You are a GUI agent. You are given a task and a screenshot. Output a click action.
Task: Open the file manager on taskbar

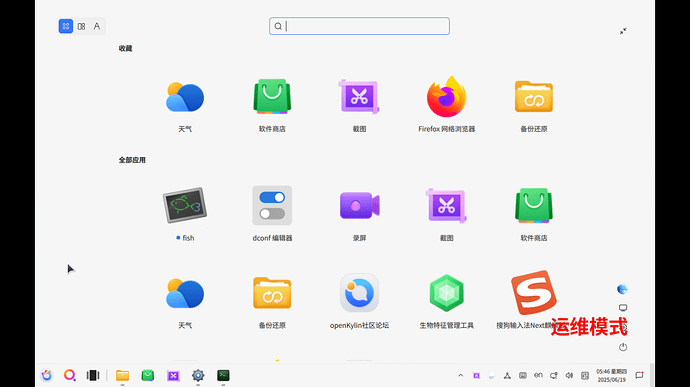[122, 375]
